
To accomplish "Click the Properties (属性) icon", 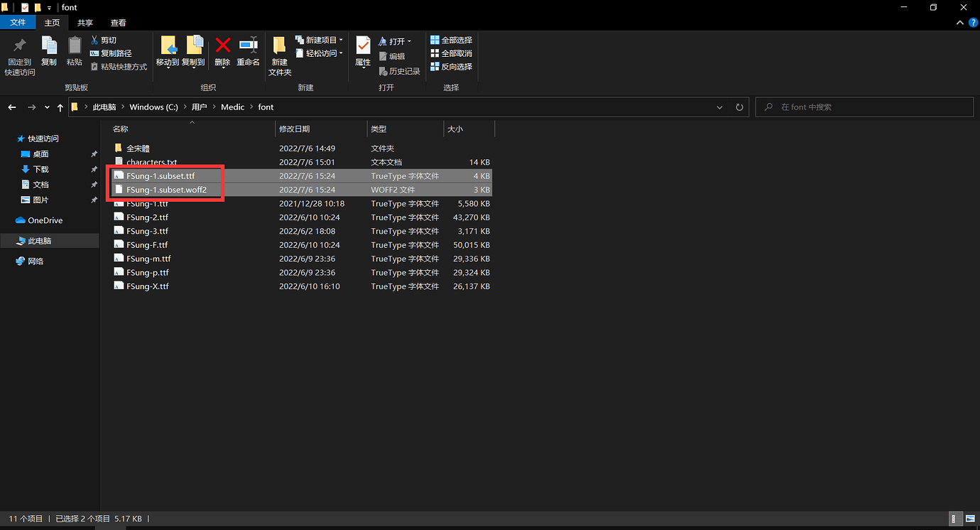I will point(363,52).
